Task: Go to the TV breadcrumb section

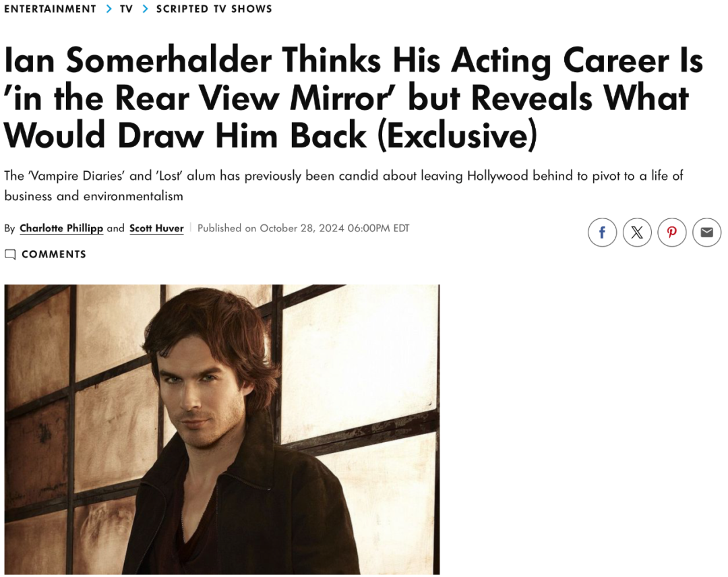Action: pyautogui.click(x=126, y=9)
